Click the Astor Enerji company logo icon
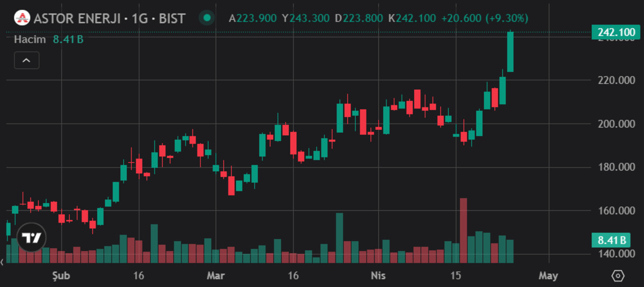This screenshot has height=287, width=644. 22,18
